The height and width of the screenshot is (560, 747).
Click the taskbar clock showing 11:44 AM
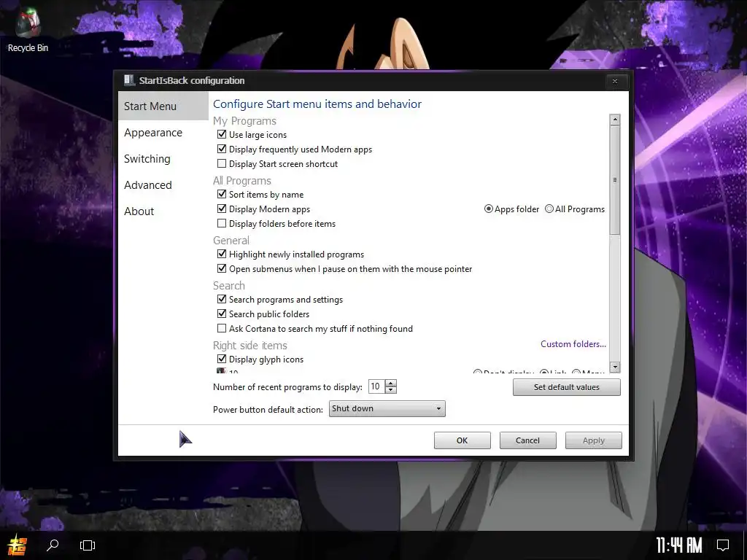point(678,545)
